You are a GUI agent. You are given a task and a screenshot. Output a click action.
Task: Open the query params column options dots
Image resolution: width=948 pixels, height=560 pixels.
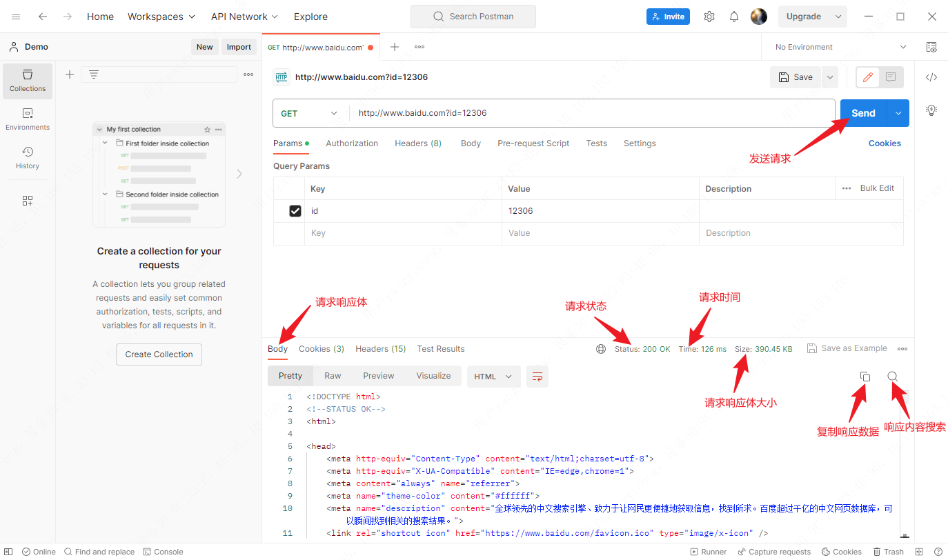click(x=847, y=188)
